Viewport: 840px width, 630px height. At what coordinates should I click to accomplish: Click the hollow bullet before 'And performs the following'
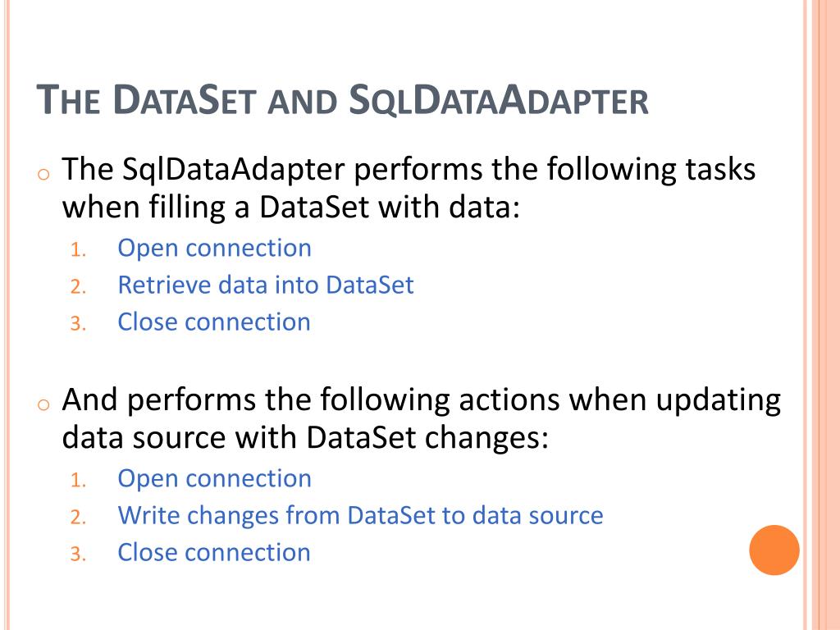(x=44, y=404)
